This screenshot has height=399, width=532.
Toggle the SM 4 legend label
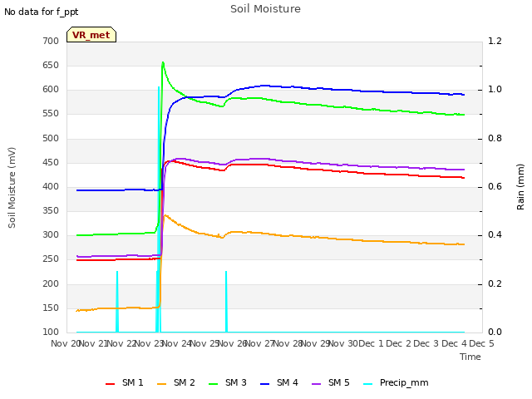click(288, 382)
